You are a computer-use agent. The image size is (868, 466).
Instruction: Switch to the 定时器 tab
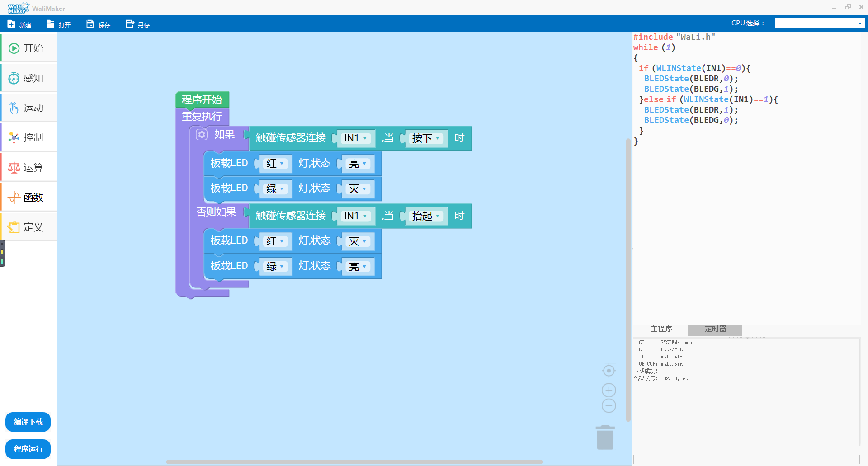pos(715,329)
